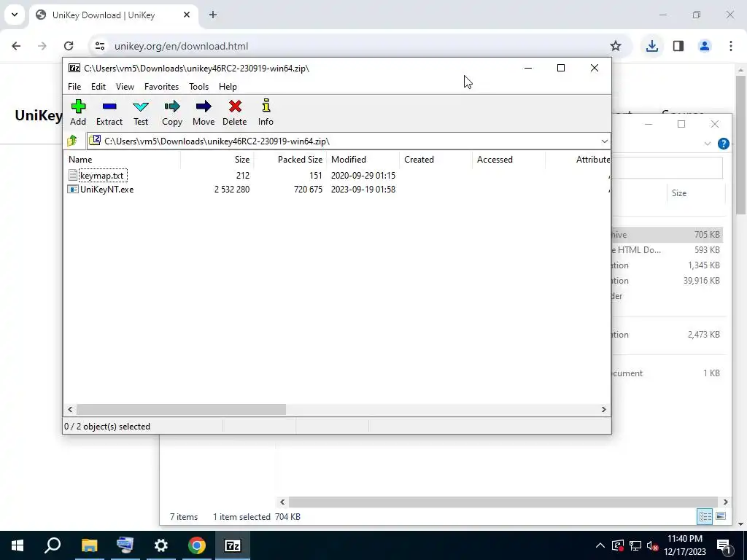Sort by Accessed column header

coord(508,160)
